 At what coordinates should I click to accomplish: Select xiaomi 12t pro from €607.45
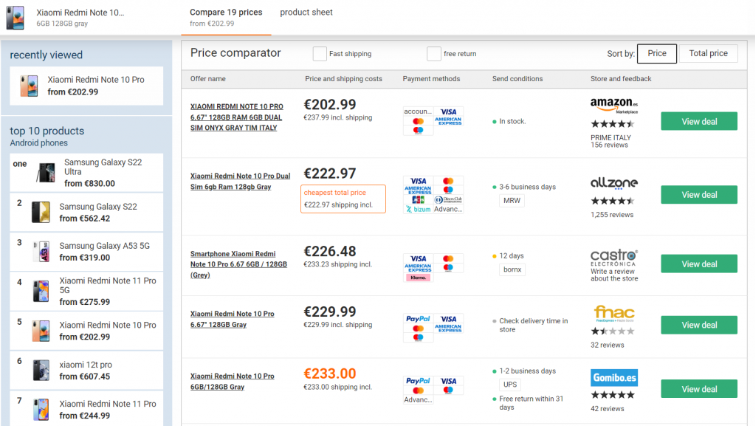tap(87, 371)
